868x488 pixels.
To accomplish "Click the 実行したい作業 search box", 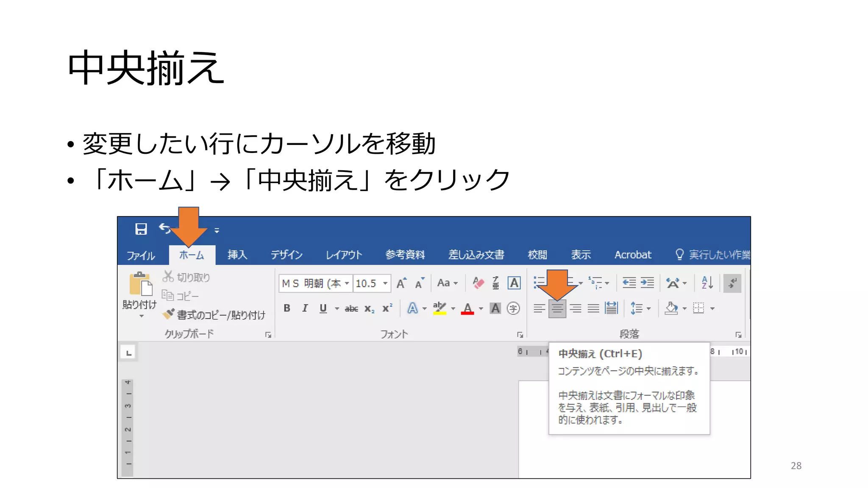I will coord(712,255).
